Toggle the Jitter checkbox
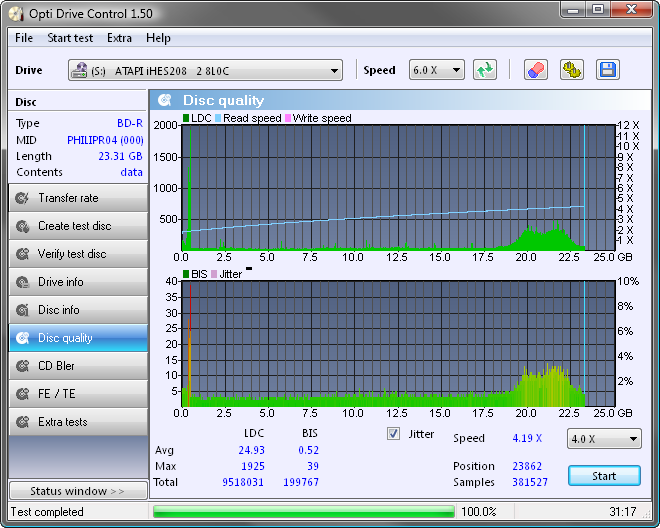This screenshot has width=660, height=528. (x=393, y=434)
